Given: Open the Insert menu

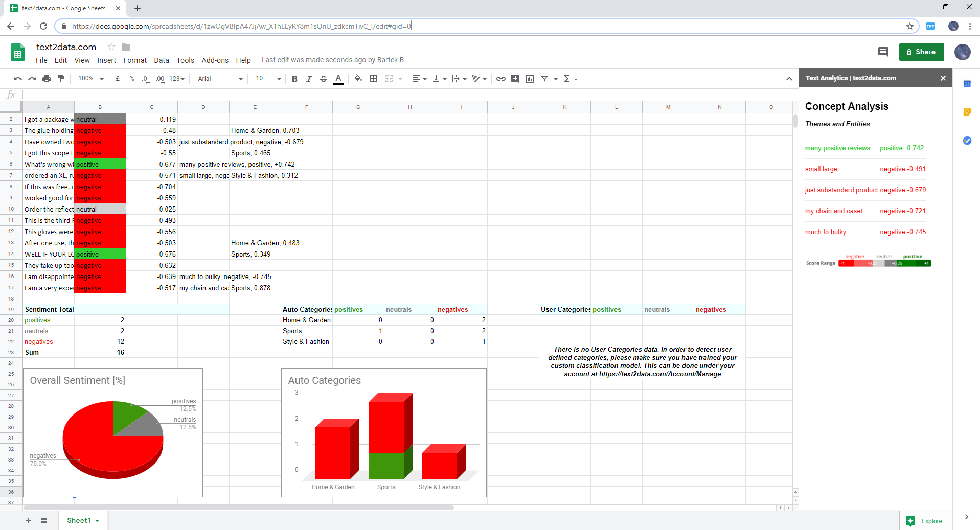Looking at the screenshot, I should pos(106,60).
